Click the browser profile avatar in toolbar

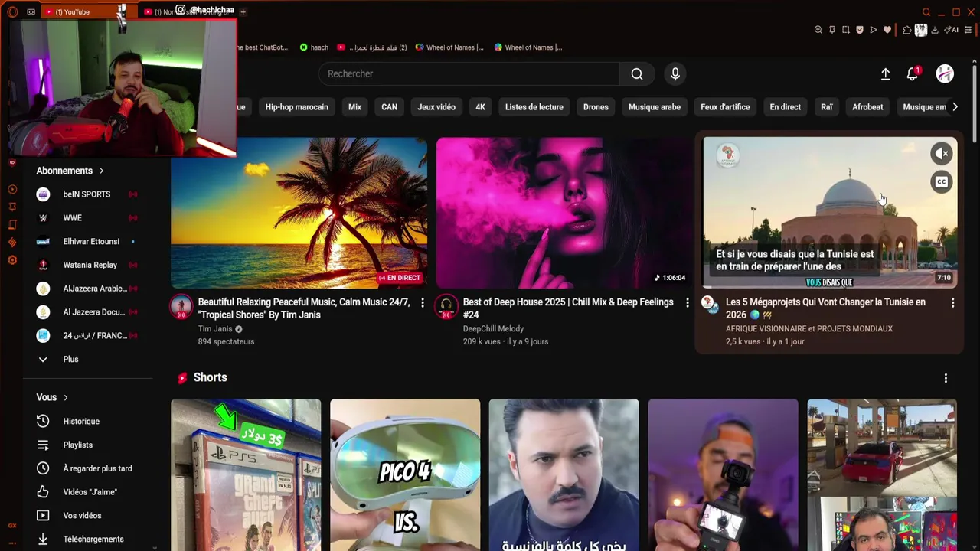pyautogui.click(x=921, y=30)
